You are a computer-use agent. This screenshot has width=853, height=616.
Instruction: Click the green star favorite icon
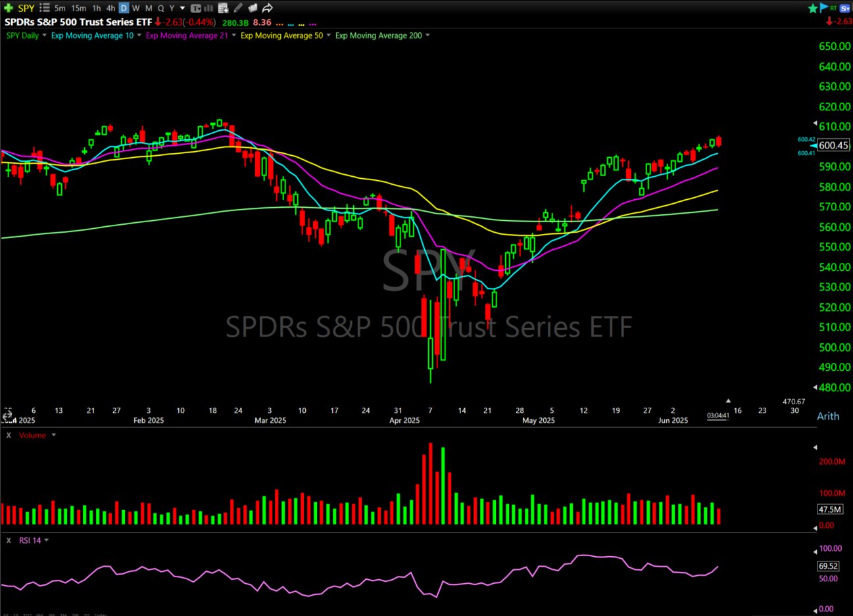click(813, 8)
